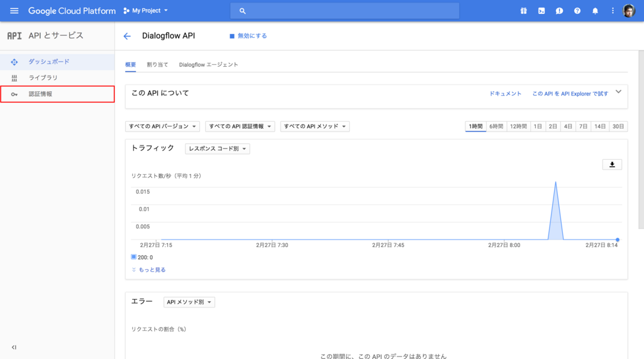
Task: Click the dashboard icon in sidebar
Action: (14, 62)
